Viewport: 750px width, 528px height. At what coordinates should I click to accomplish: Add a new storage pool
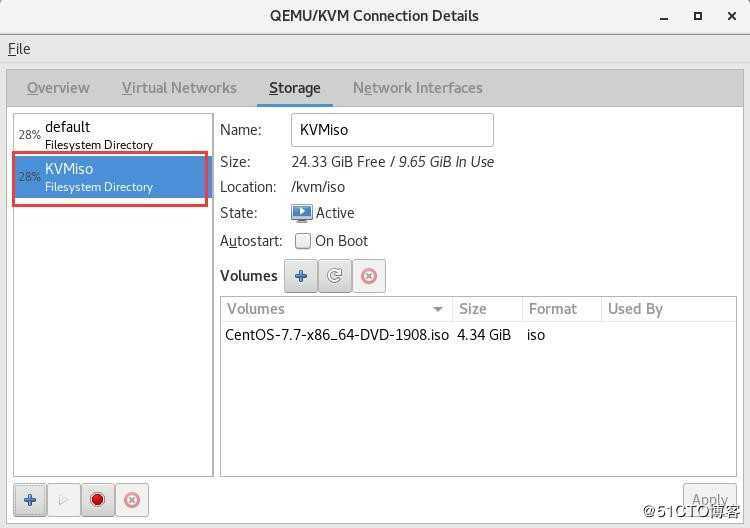(x=30, y=500)
